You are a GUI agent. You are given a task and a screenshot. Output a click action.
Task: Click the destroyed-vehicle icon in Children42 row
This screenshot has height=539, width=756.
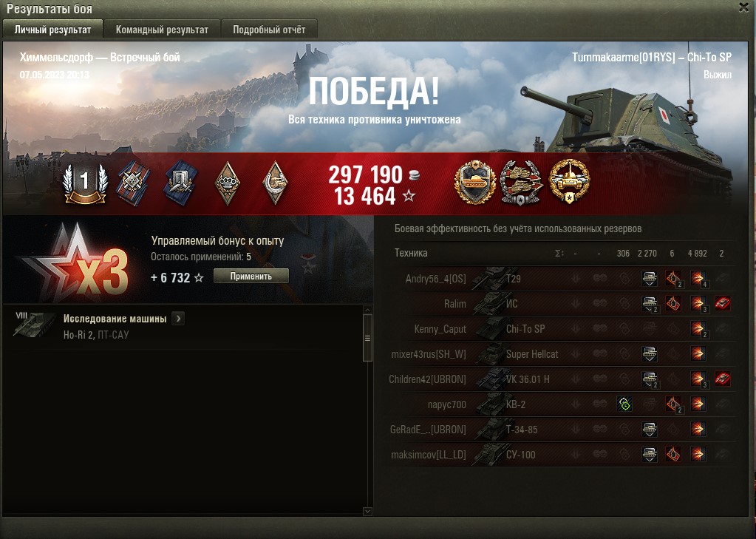tap(722, 379)
